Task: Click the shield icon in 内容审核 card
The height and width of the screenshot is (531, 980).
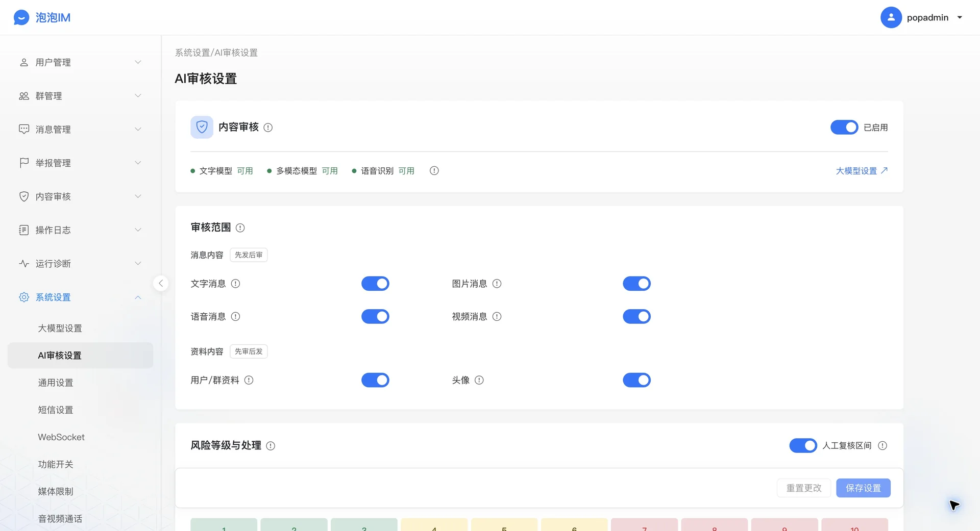Action: coord(202,127)
